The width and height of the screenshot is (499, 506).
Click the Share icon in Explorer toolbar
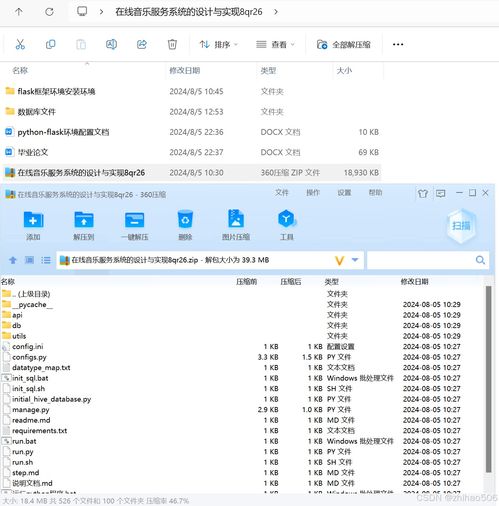coord(142,44)
